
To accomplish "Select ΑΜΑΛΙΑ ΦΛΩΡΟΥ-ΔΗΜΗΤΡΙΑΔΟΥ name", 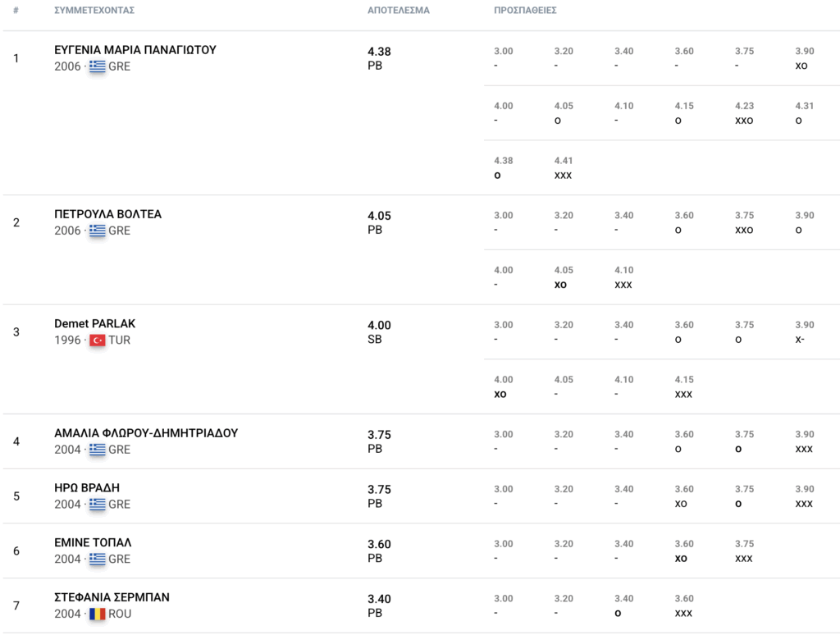I will click(146, 433).
